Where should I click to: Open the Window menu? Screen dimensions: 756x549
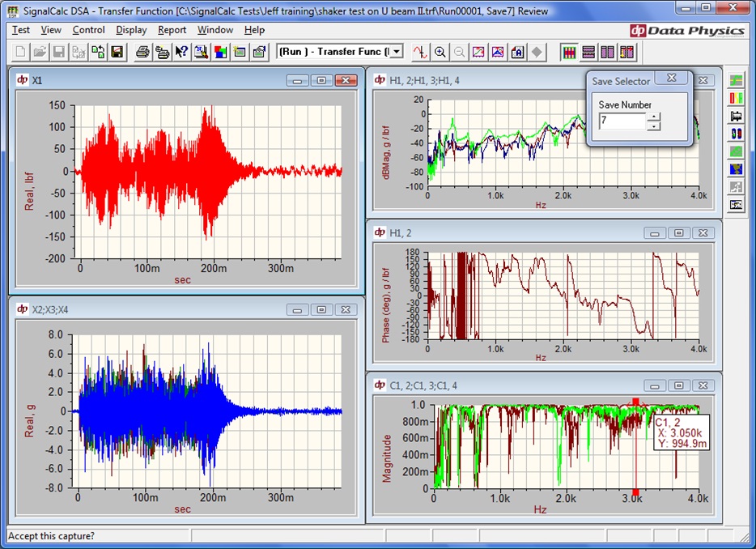tap(215, 30)
